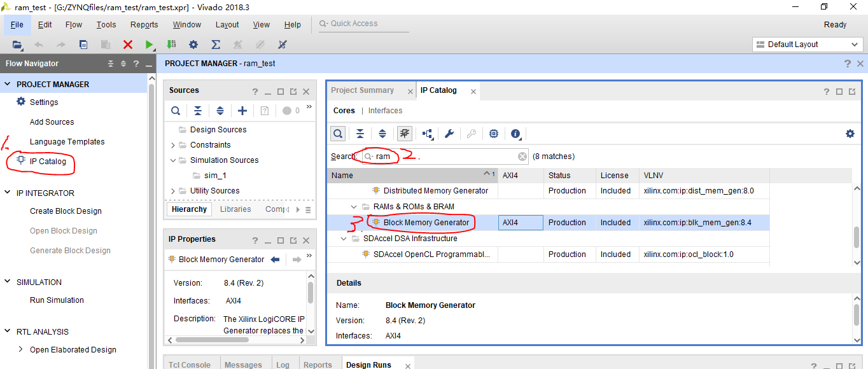Switch to Project Summary tab
868x369 pixels.
click(363, 90)
